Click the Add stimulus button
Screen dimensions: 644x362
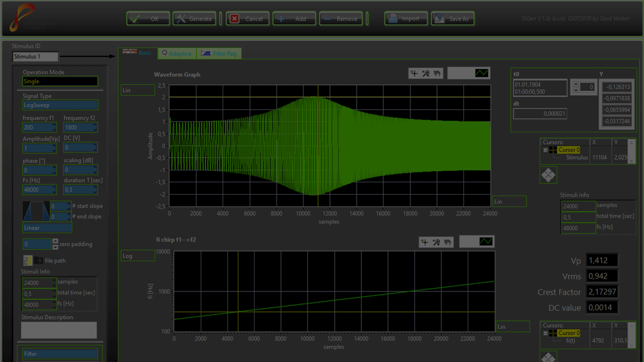(294, 19)
